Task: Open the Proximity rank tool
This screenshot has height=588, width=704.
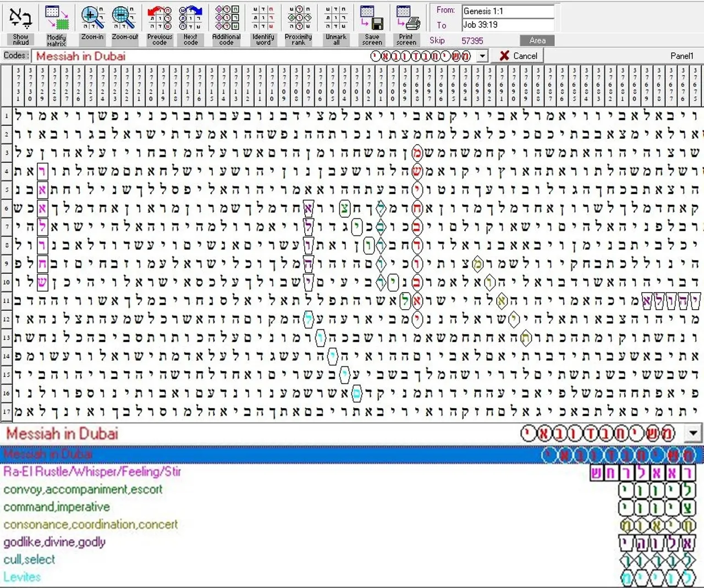Action: (x=298, y=24)
